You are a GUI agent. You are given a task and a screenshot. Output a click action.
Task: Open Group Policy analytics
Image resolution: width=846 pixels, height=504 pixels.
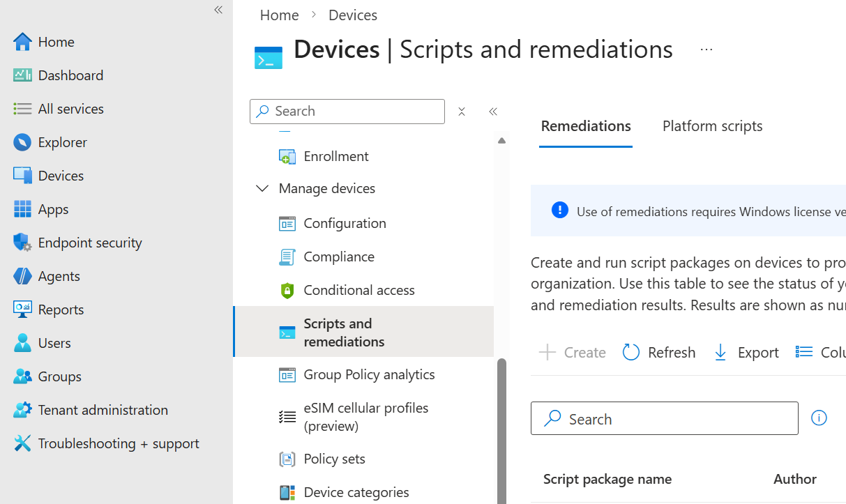[368, 374]
